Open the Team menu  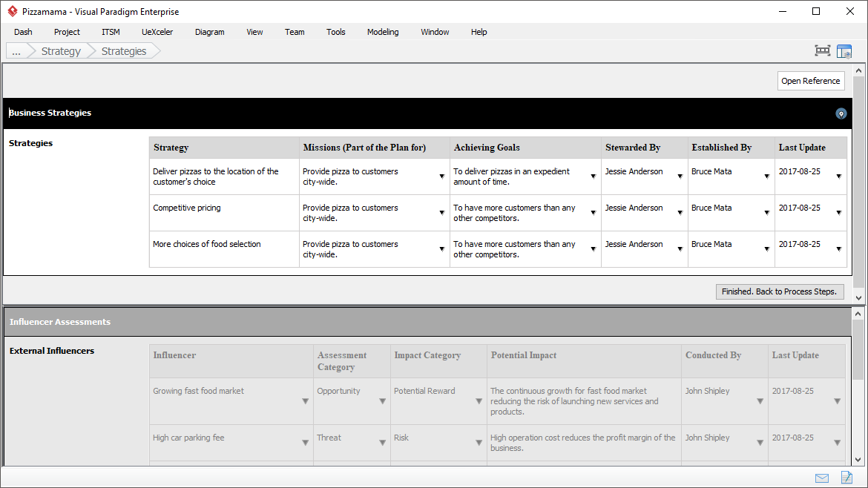click(295, 32)
